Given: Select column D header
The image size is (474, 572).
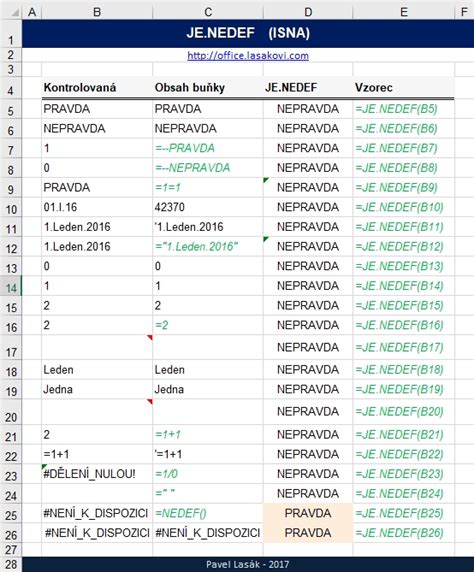Looking at the screenshot, I should pos(308,12).
